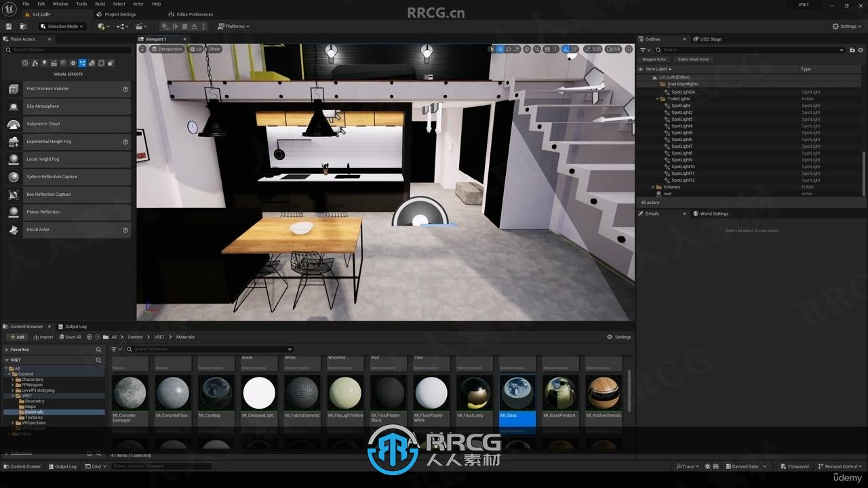
Task: Open Project Settings tab
Action: (117, 14)
